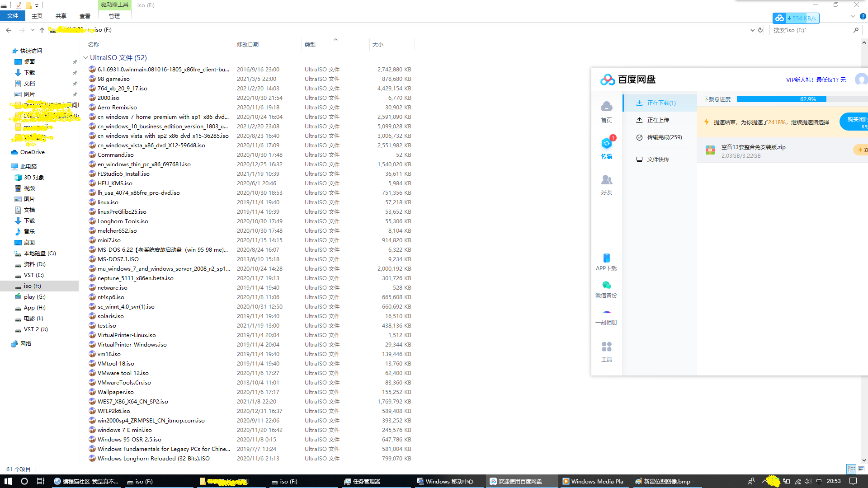868x488 pixels.
Task: Click the VIP新人礼 promotion link
Action: point(816,80)
